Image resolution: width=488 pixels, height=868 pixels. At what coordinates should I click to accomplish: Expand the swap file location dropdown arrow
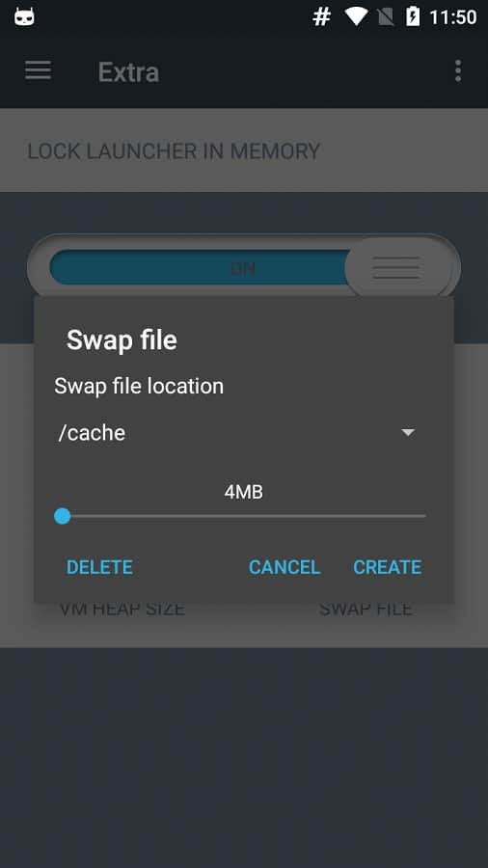(408, 432)
